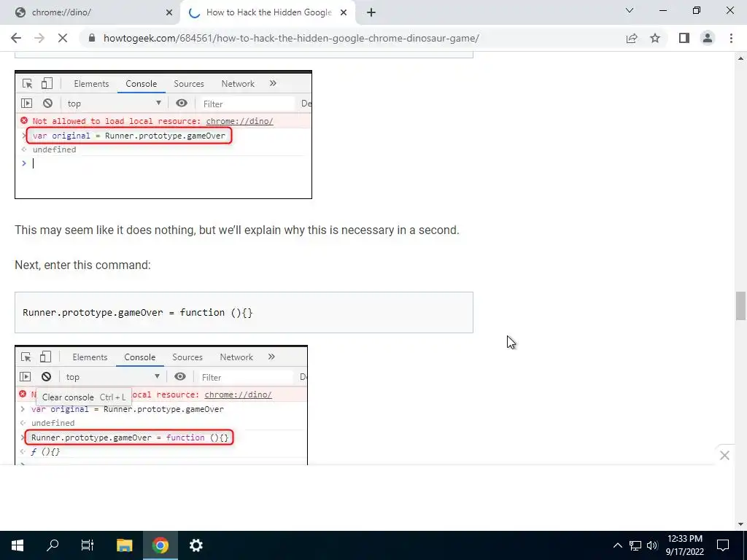Image resolution: width=747 pixels, height=560 pixels.
Task: Click the page scrollbar up arrow
Action: point(740,58)
